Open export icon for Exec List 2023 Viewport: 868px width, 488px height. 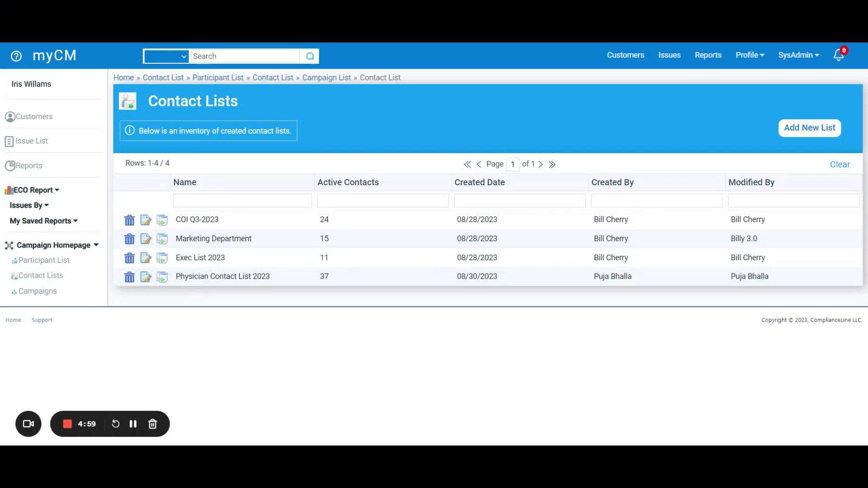coord(162,258)
